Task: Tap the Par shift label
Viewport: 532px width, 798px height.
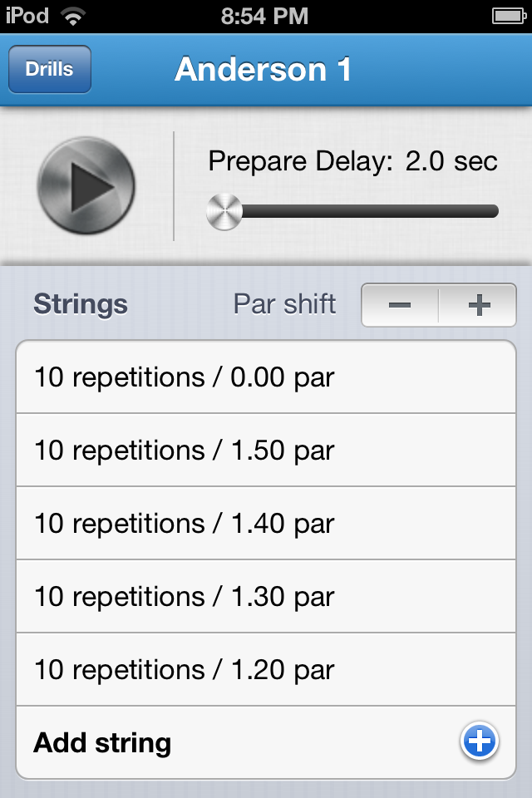Action: coord(285,304)
